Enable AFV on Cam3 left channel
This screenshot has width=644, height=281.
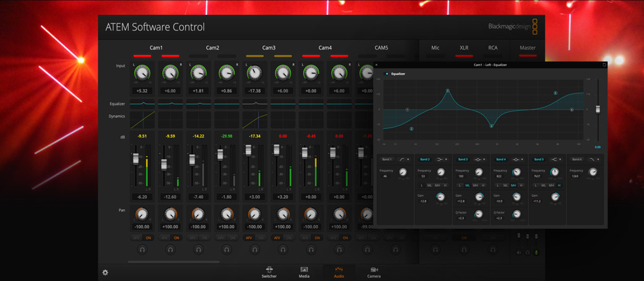click(249, 238)
